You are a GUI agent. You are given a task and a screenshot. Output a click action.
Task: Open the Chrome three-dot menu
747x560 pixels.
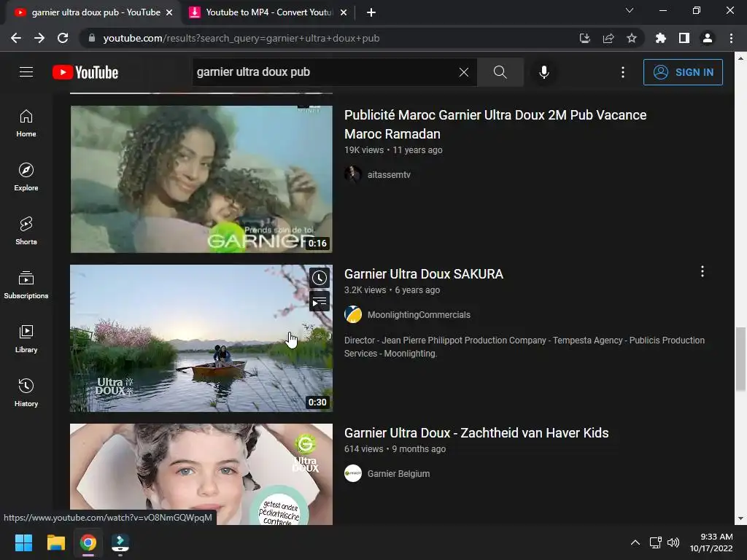(x=731, y=38)
